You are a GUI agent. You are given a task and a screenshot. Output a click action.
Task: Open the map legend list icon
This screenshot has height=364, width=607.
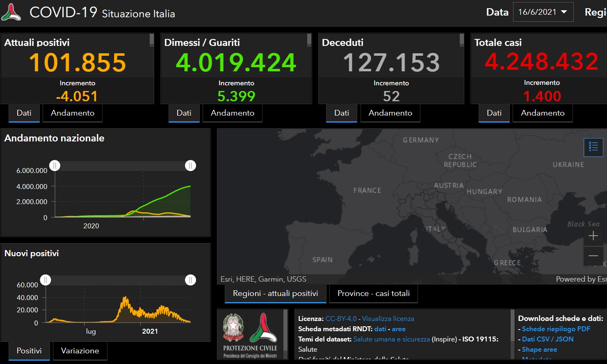point(593,147)
